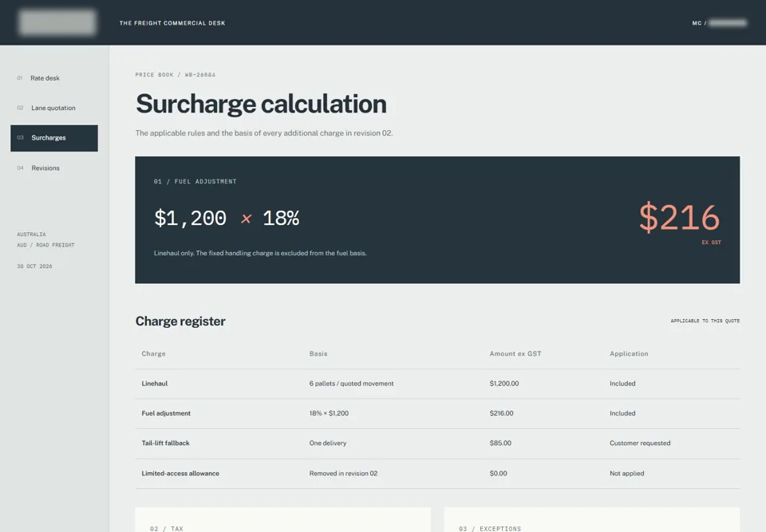This screenshot has height=532, width=766.
Task: Click the $1,200.00 amount cell
Action: coord(504,384)
